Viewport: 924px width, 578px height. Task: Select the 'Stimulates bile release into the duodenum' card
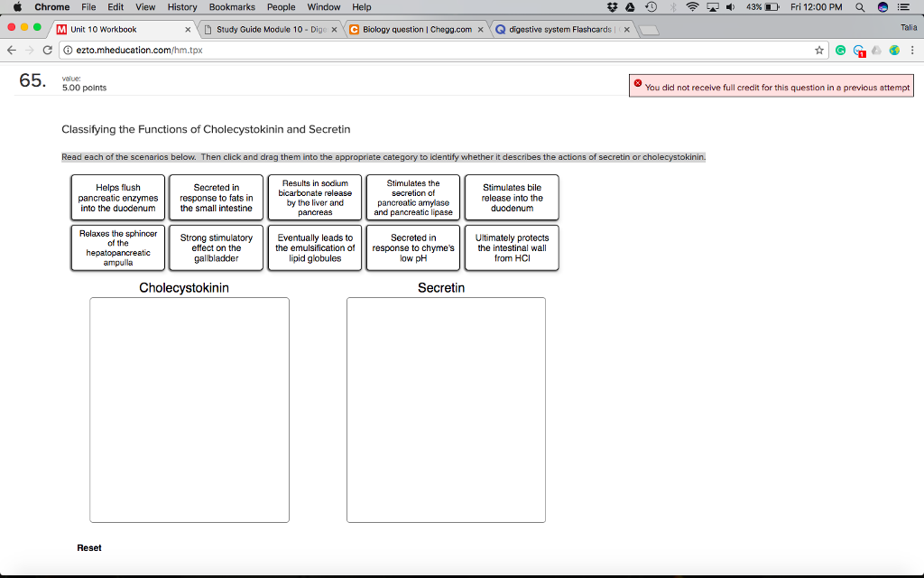point(511,197)
